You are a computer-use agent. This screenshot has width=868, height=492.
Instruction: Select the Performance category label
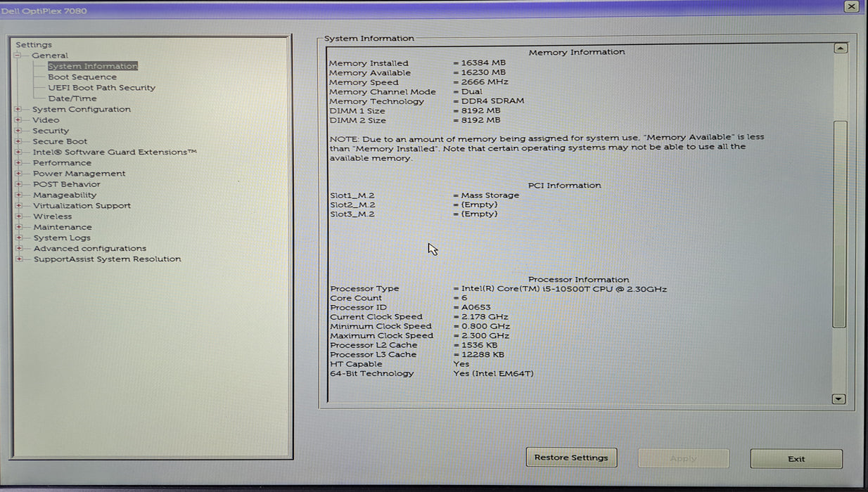point(62,163)
